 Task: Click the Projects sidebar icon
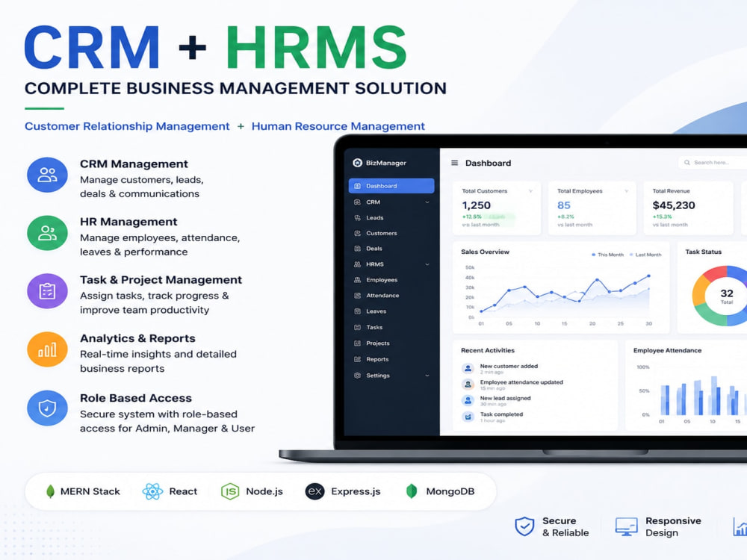[x=357, y=343]
